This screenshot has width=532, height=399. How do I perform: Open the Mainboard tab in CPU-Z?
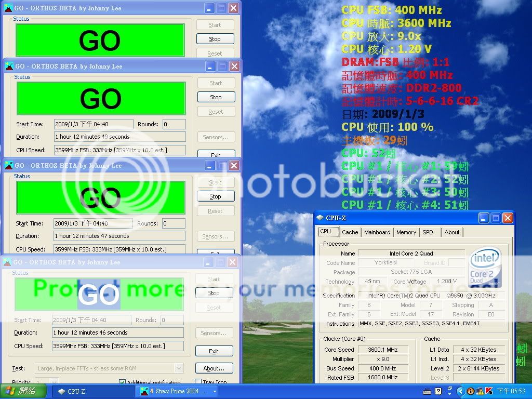point(377,232)
